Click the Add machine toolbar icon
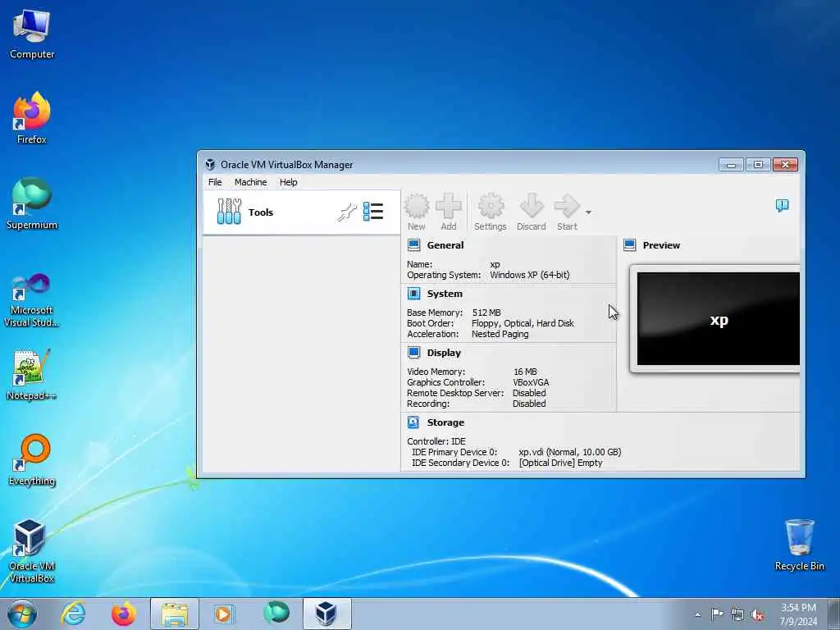The image size is (840, 630). (x=449, y=212)
